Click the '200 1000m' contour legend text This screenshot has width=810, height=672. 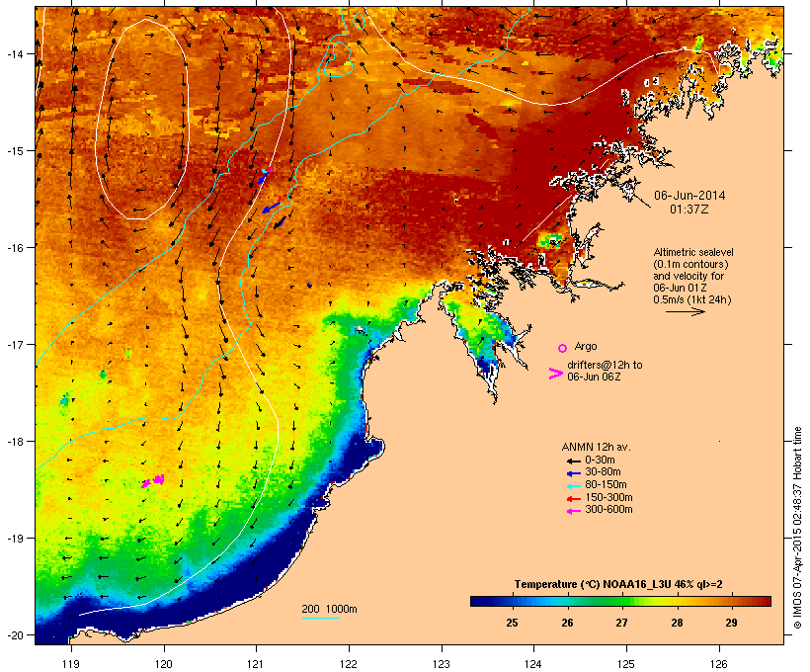[x=329, y=609]
